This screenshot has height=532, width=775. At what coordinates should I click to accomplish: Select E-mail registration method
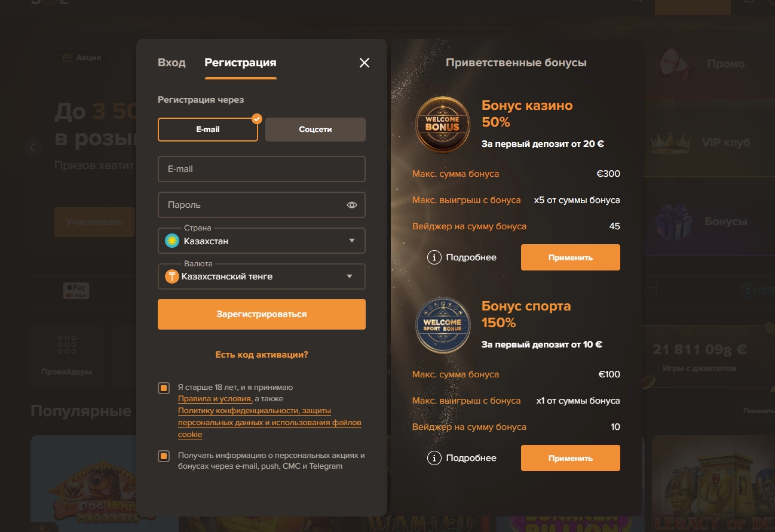(208, 129)
